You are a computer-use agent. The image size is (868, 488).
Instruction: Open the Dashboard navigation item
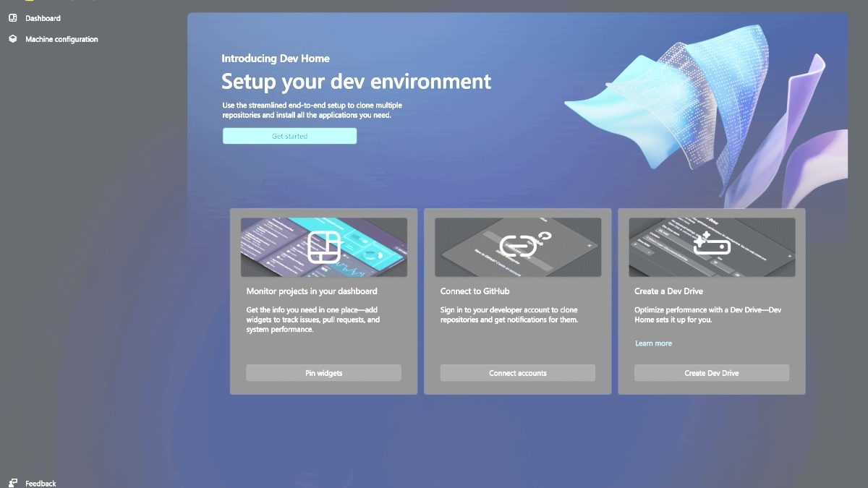[43, 18]
